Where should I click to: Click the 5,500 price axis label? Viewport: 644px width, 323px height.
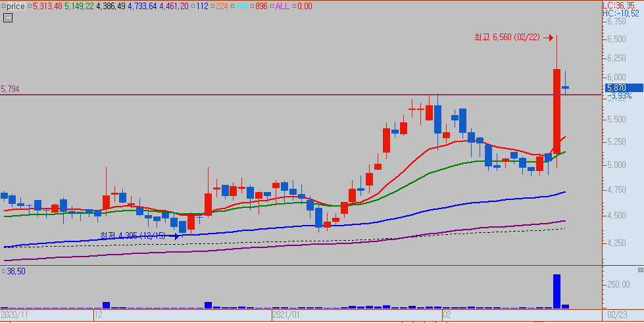click(x=616, y=119)
